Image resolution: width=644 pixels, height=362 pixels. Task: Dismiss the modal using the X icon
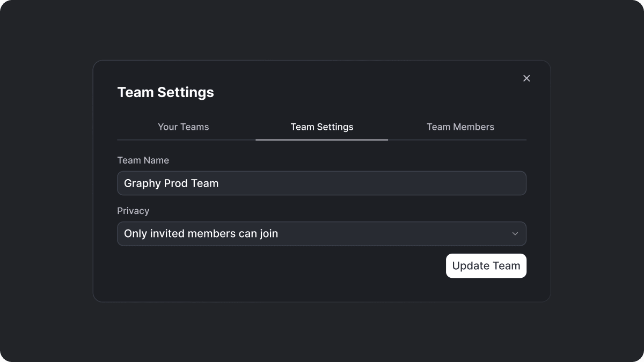[526, 78]
